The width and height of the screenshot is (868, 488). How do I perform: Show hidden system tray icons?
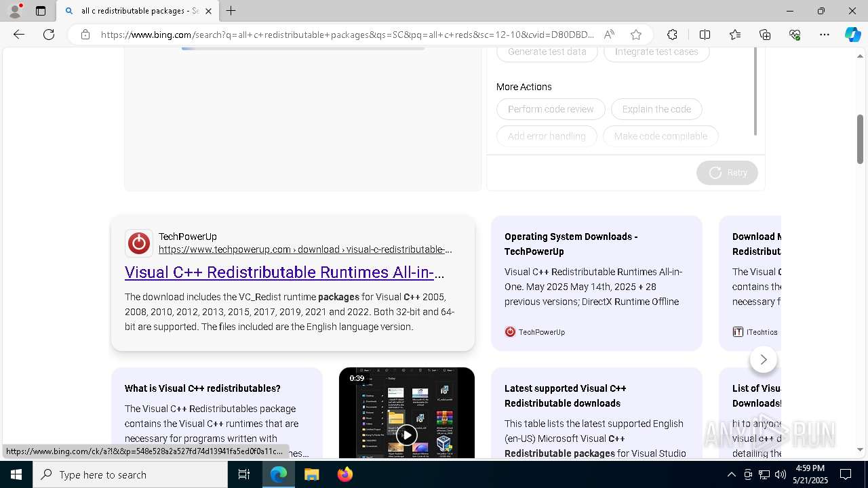731,474
